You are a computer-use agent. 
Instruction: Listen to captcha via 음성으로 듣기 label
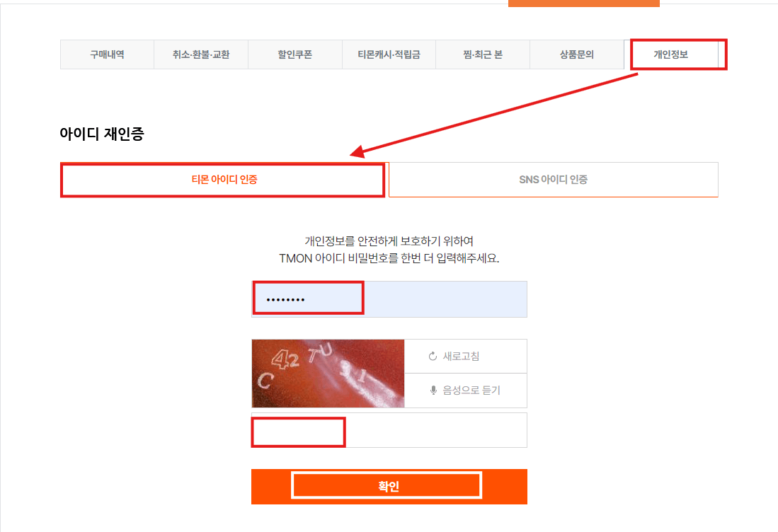[x=471, y=391]
